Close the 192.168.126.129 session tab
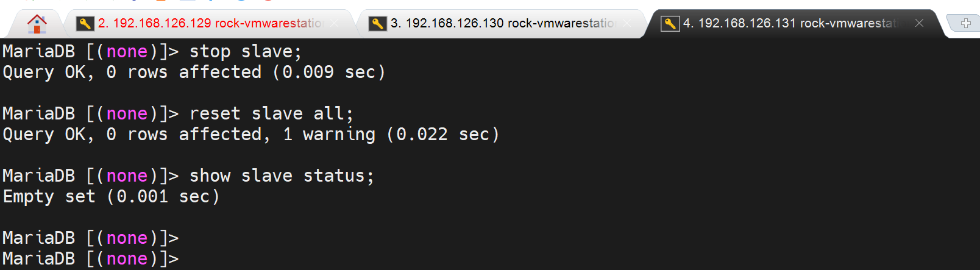The width and height of the screenshot is (980, 270). click(334, 24)
